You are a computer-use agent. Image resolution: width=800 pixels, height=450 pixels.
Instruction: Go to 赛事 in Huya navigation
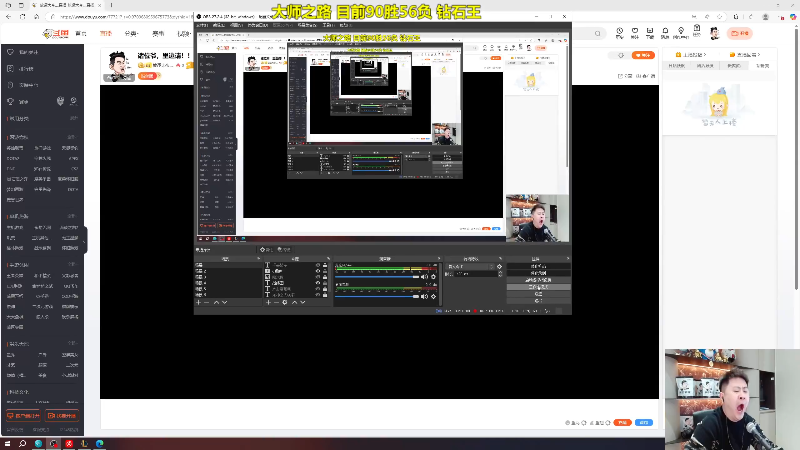[158, 34]
